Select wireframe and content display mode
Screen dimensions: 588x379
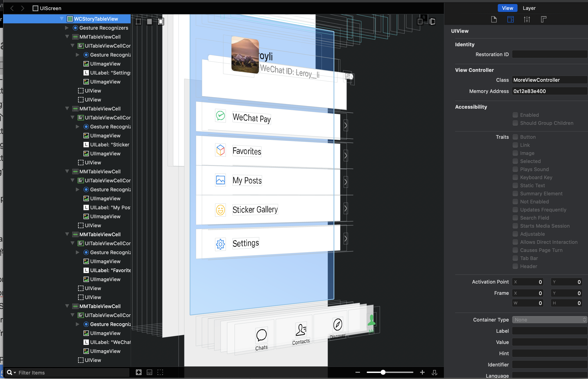[x=161, y=22]
